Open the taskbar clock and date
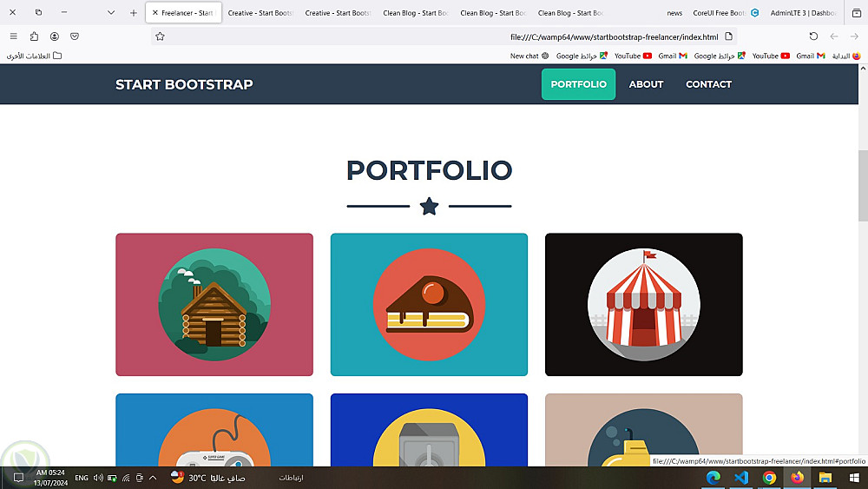The image size is (868, 489). (x=50, y=478)
